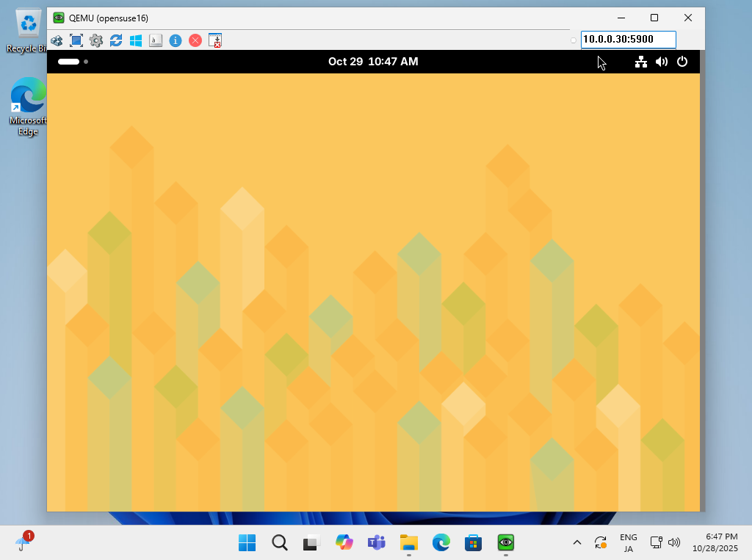Click the VNC viewer taskbar icon

pyautogui.click(x=505, y=542)
